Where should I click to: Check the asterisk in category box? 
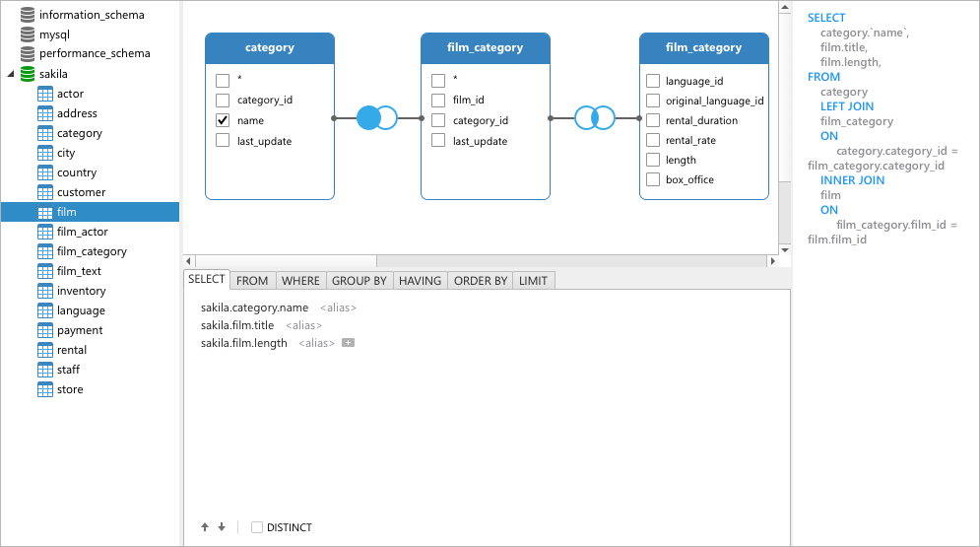[x=223, y=81]
